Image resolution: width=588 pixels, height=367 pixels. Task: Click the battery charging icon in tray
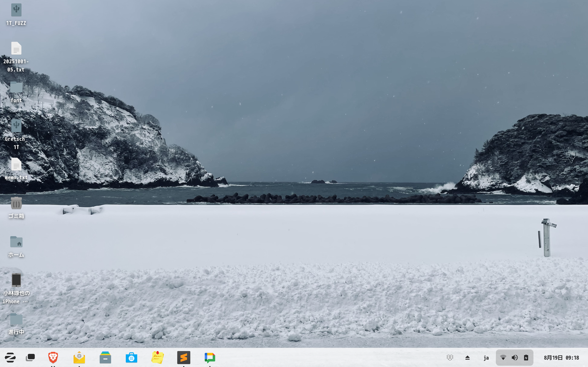click(x=526, y=358)
